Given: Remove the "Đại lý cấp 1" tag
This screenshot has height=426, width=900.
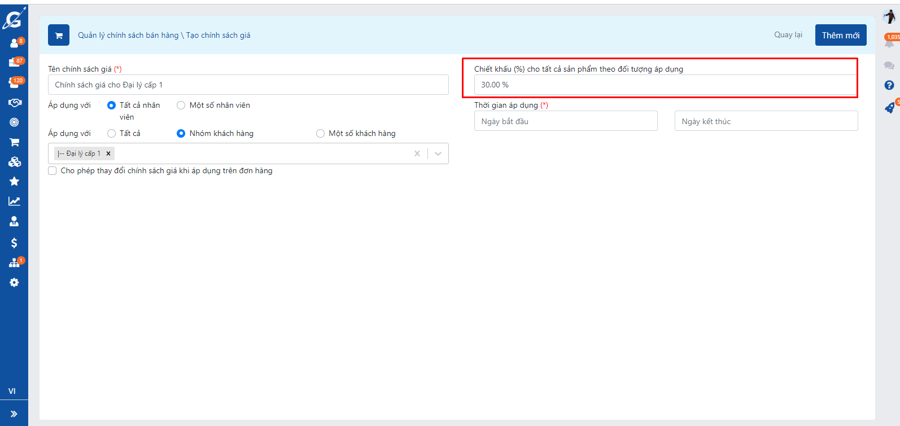Looking at the screenshot, I should tap(109, 154).
